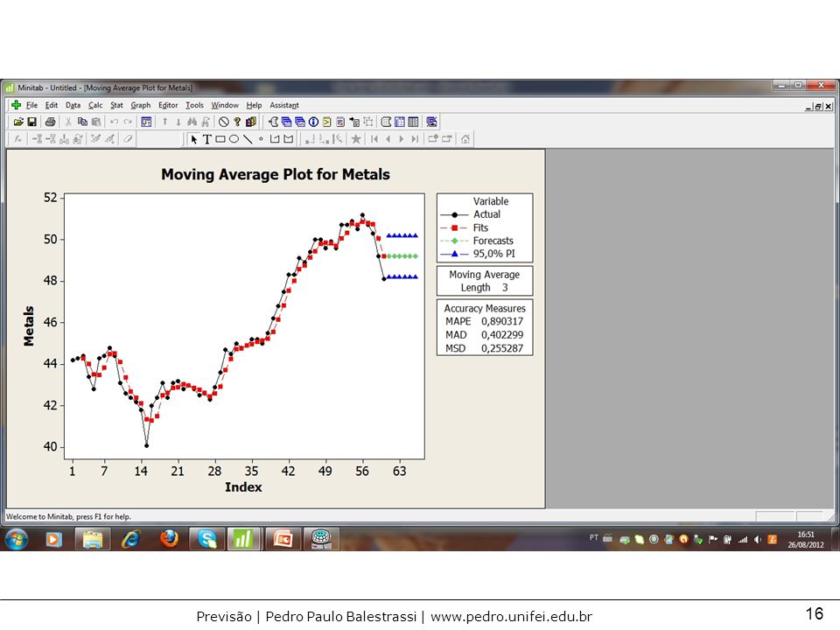
Task: Click the MAD value 0,402299
Action: [x=502, y=335]
